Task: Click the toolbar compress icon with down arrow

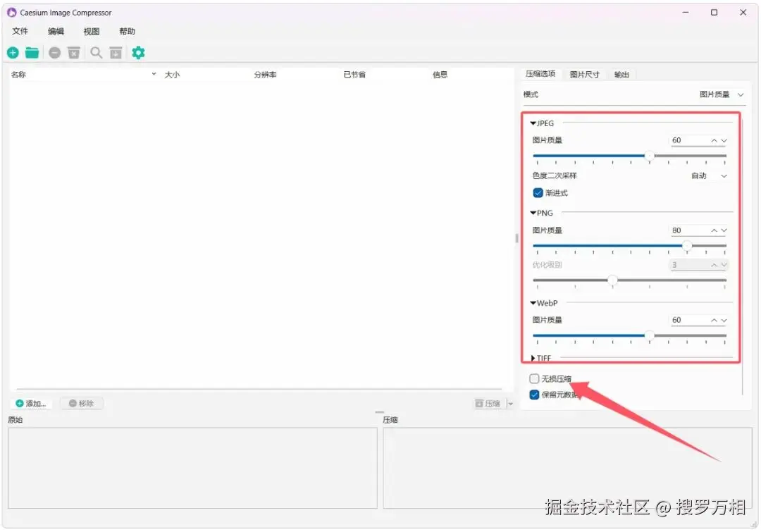Action: pyautogui.click(x=116, y=52)
